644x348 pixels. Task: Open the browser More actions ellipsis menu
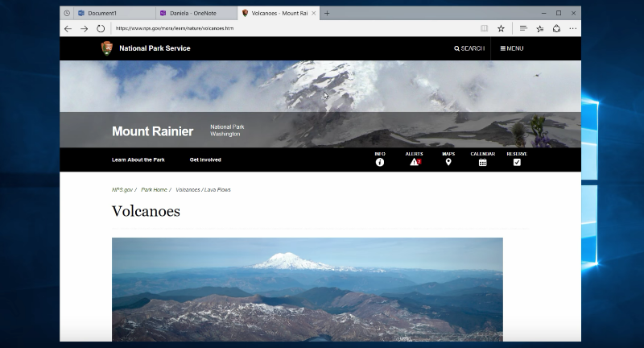(573, 28)
